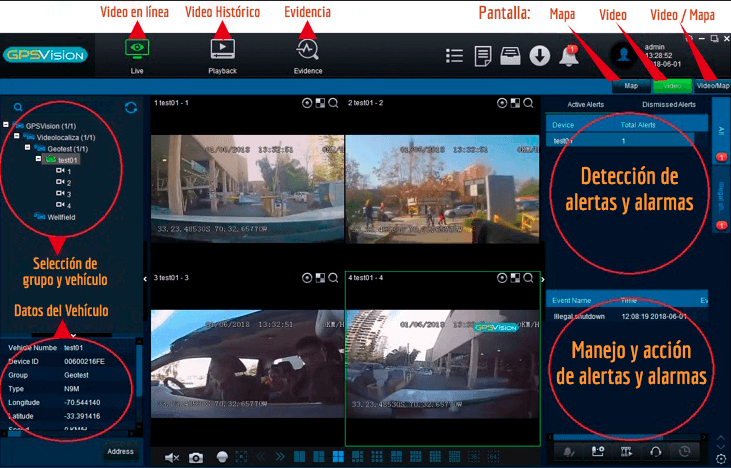Click the video clip icon in alerts panel
Image resolution: width=731 pixels, height=468 pixels.
pos(627,452)
